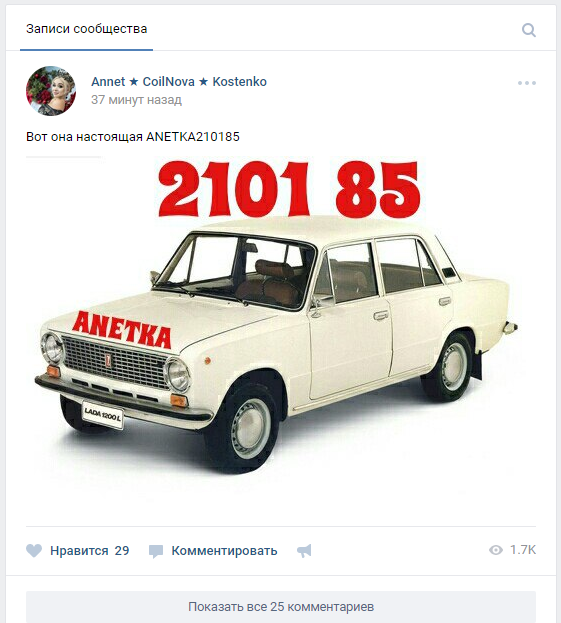Click the ANETKA lettering on the car hood

pyautogui.click(x=122, y=330)
